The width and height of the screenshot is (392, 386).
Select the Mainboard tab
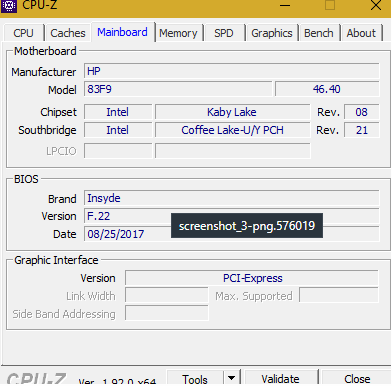click(122, 32)
